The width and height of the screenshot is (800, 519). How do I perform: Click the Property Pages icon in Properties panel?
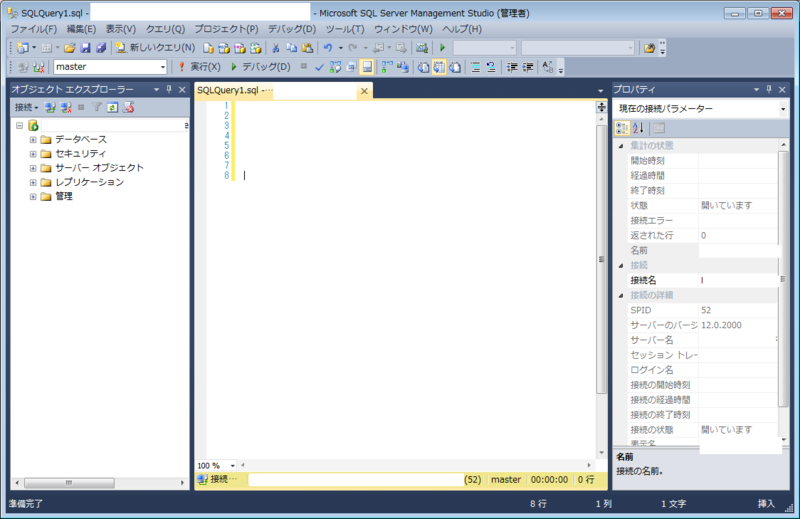click(x=659, y=128)
